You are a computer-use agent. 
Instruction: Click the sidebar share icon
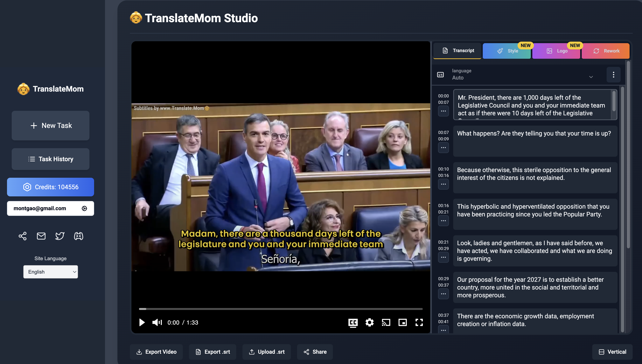point(23,236)
